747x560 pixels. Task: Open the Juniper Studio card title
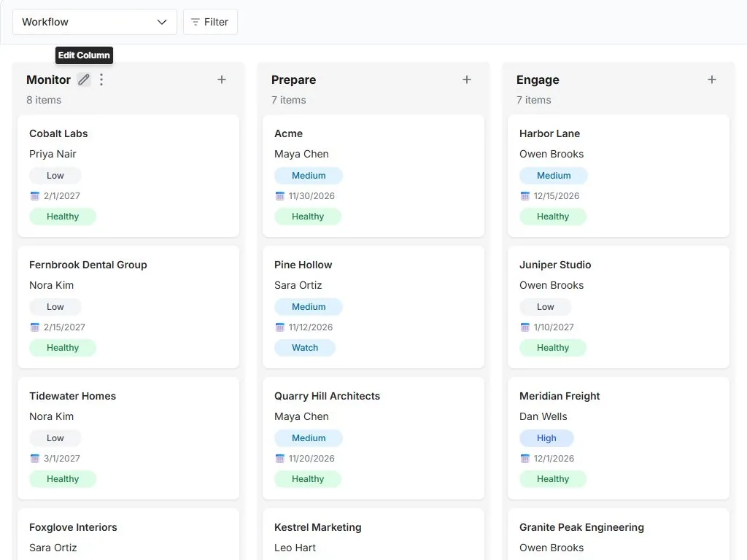(x=555, y=265)
